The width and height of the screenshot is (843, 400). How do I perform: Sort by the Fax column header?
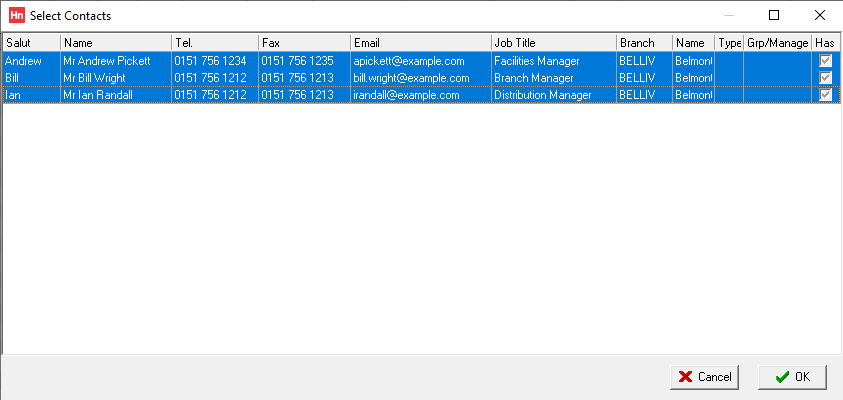[x=305, y=43]
